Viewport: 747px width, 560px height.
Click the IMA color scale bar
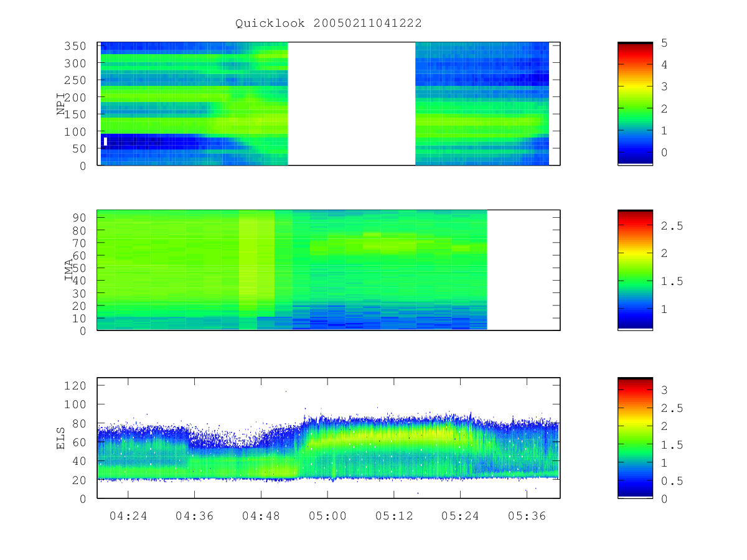pyautogui.click(x=635, y=269)
